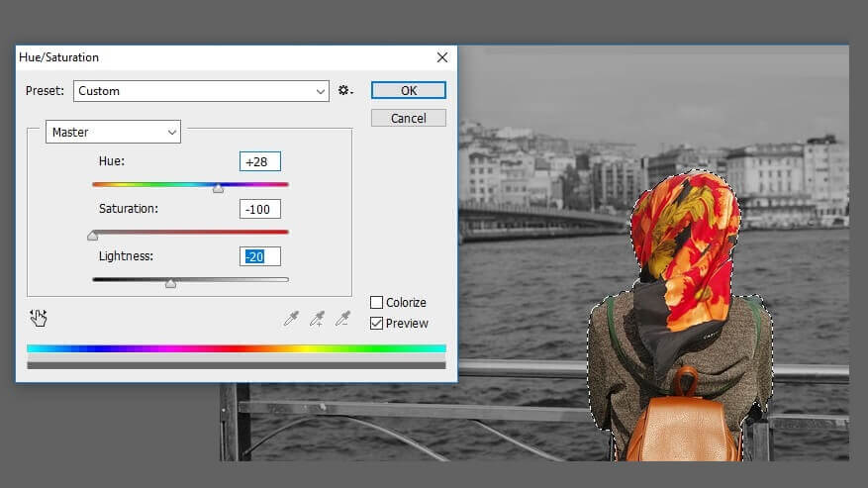Viewport: 868px width, 488px height.
Task: Select the plain eyedropper tool
Action: coord(291,318)
